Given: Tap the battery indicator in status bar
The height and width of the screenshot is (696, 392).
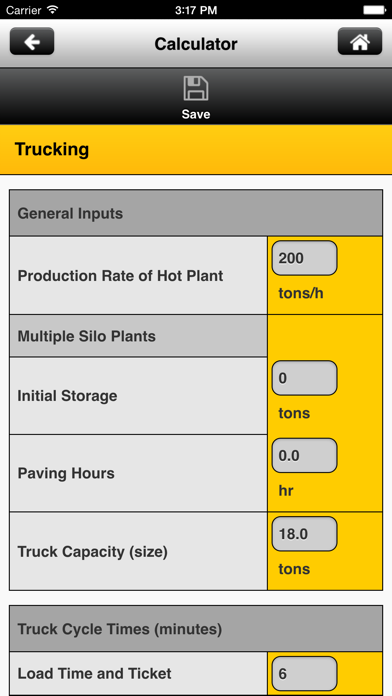Looking at the screenshot, I should tap(375, 9).
